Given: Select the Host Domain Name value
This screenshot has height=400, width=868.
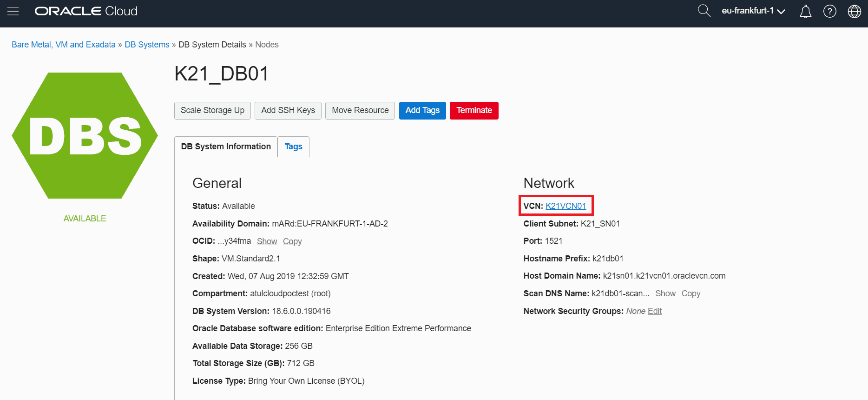Looking at the screenshot, I should [664, 276].
